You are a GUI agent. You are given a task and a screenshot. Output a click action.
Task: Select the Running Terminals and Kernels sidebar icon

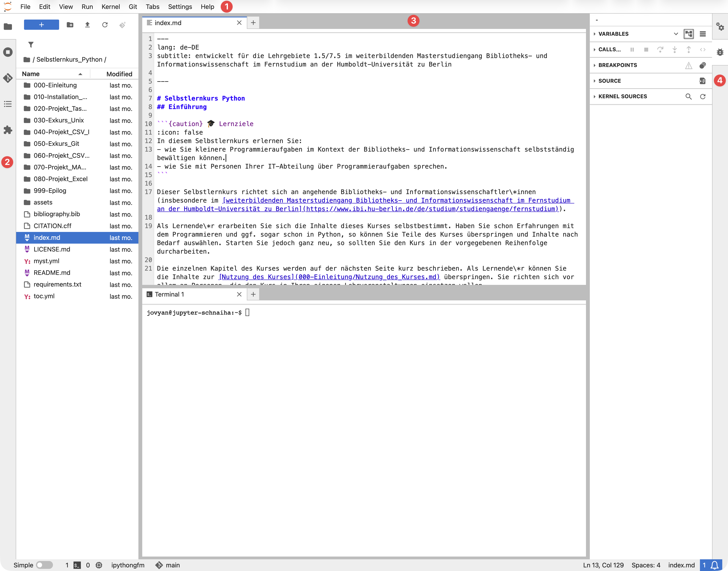tap(8, 52)
